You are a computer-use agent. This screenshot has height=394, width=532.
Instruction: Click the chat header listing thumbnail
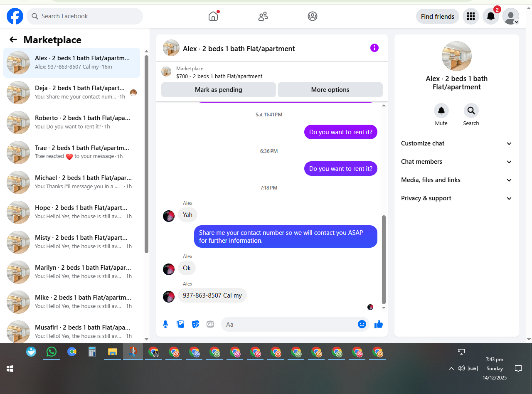tap(171, 48)
